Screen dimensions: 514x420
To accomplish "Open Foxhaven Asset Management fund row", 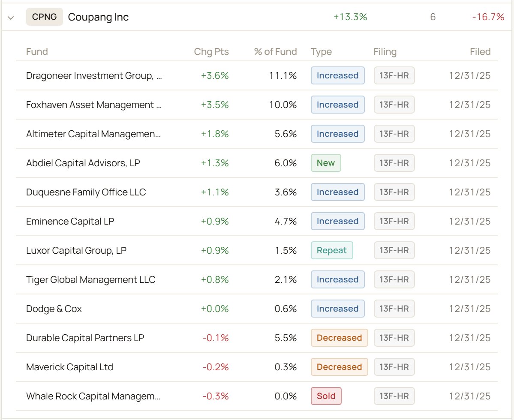I will (257, 105).
